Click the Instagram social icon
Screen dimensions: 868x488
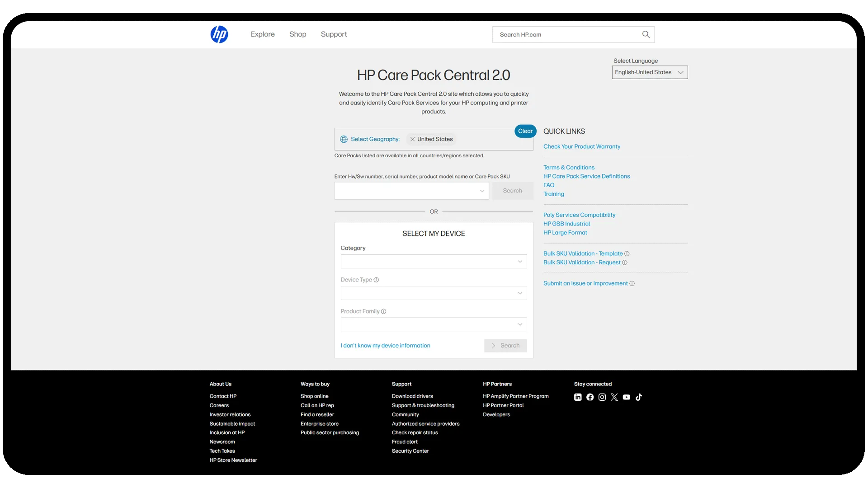[x=602, y=397]
